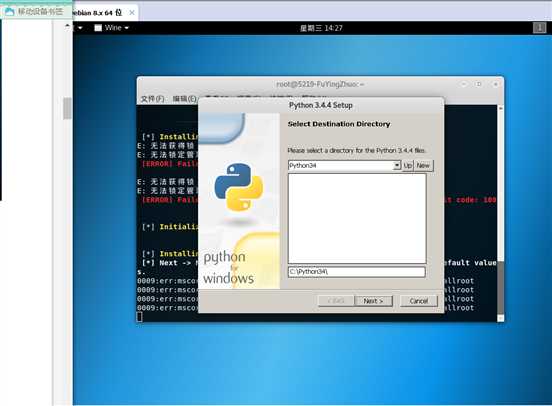Viewport: 552px width, 406px height.
Task: Open the Wine application menu in top bar
Action: point(112,28)
